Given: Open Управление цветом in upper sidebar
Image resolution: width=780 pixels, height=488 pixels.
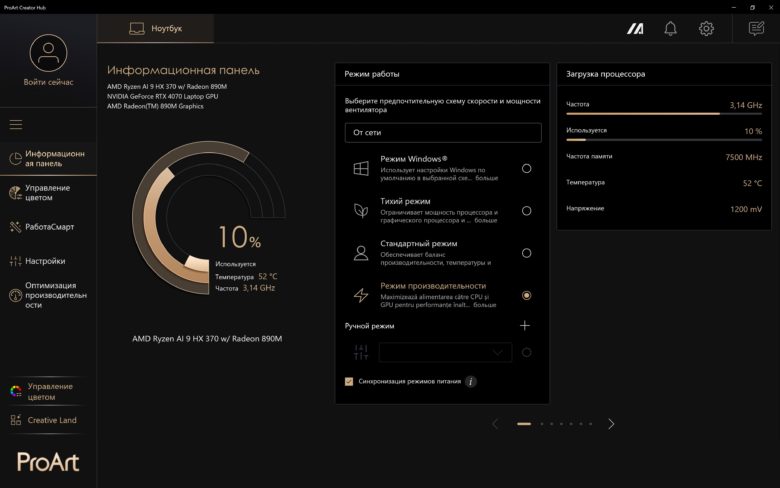Looking at the screenshot, I should pyautogui.click(x=48, y=193).
